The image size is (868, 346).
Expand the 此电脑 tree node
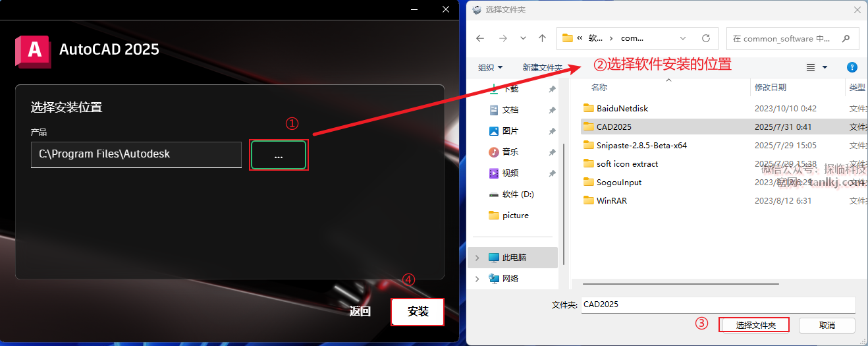click(x=477, y=257)
